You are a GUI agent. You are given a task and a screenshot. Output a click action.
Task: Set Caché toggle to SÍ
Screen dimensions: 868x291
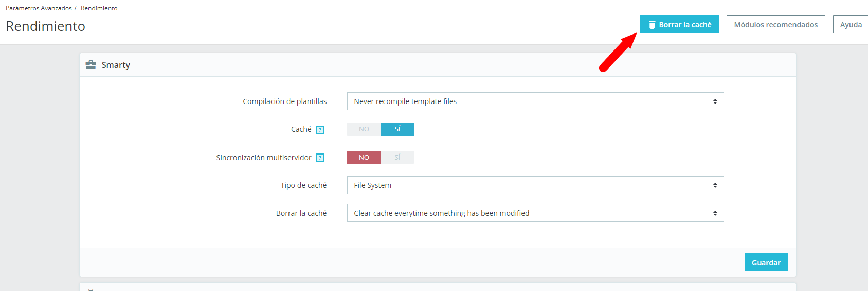397,129
